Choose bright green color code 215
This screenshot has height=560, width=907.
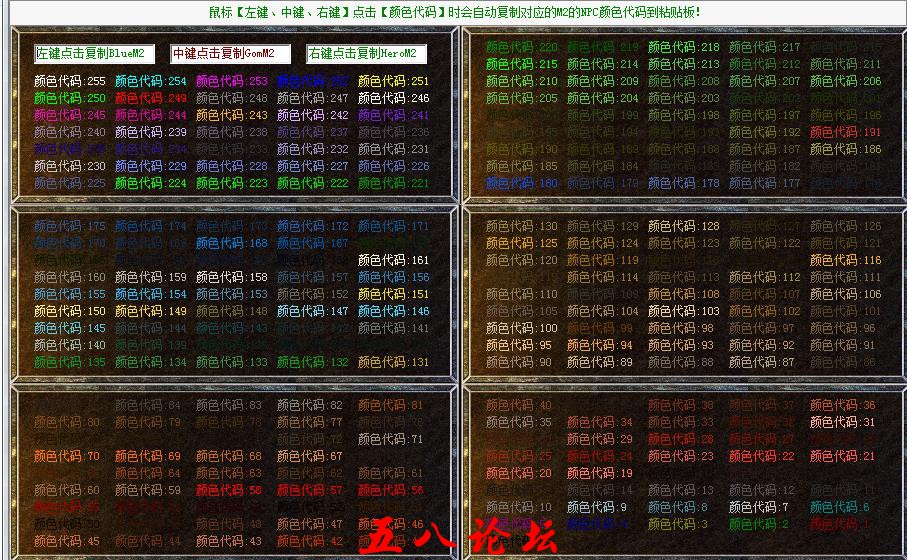522,64
